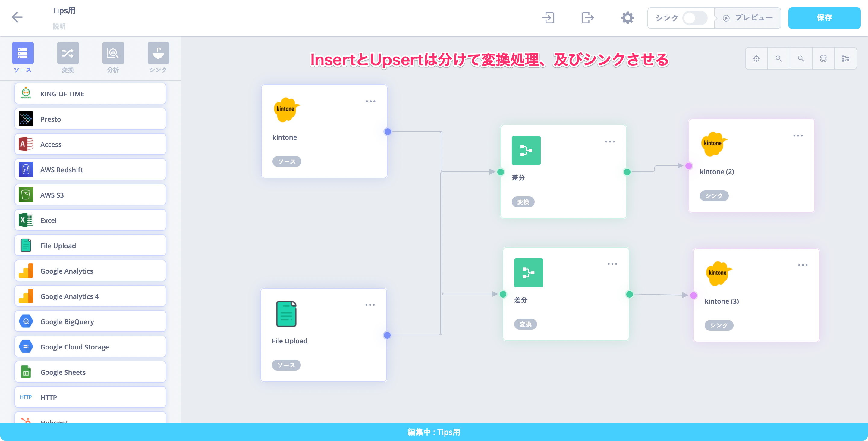868x441 pixels.
Task: Select KING OF TIME source
Action: 90,94
